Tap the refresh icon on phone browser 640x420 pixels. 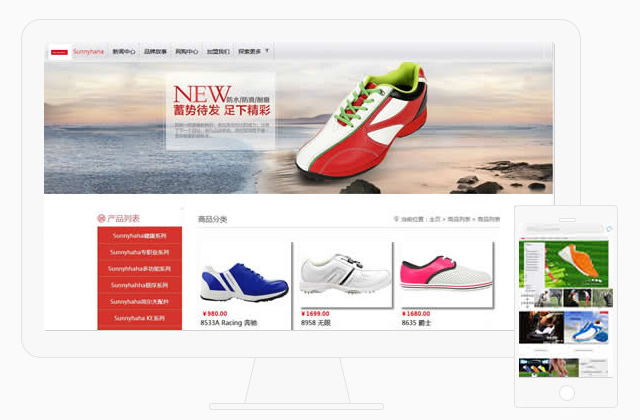click(607, 229)
